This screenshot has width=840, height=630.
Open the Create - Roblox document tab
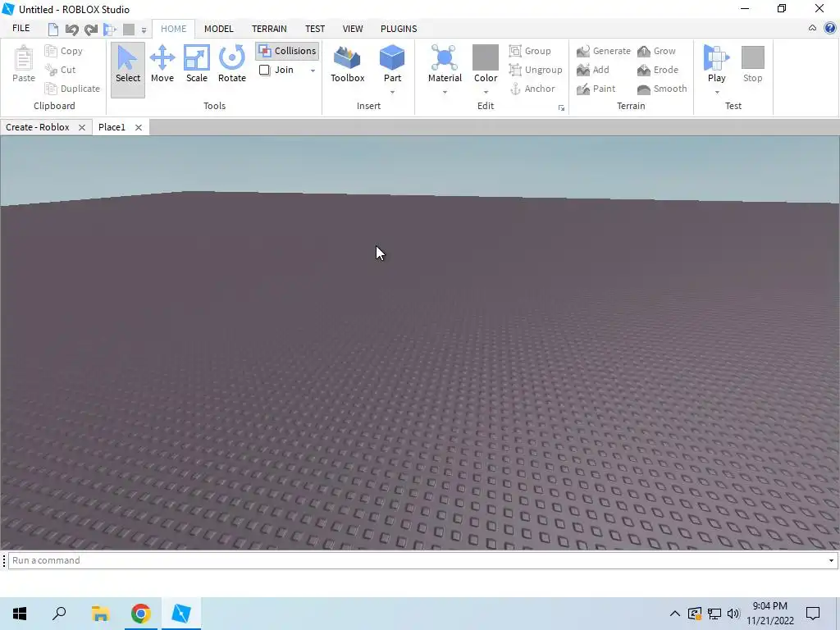(38, 127)
